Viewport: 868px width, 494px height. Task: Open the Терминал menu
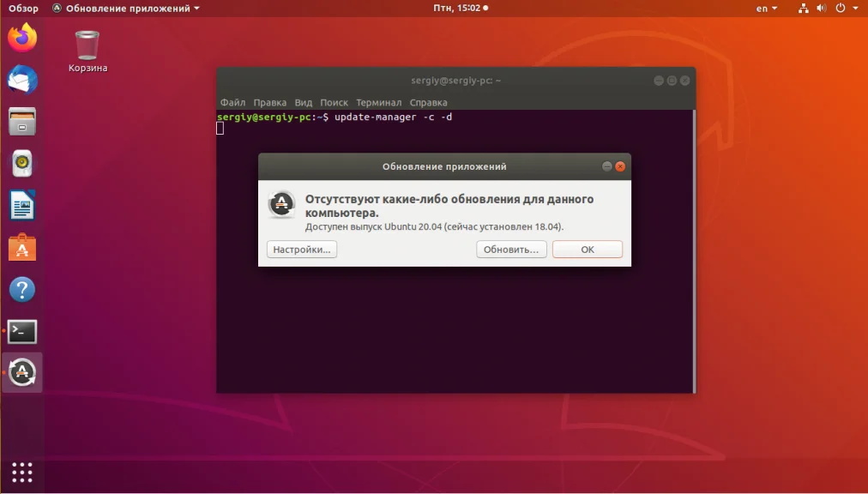378,102
